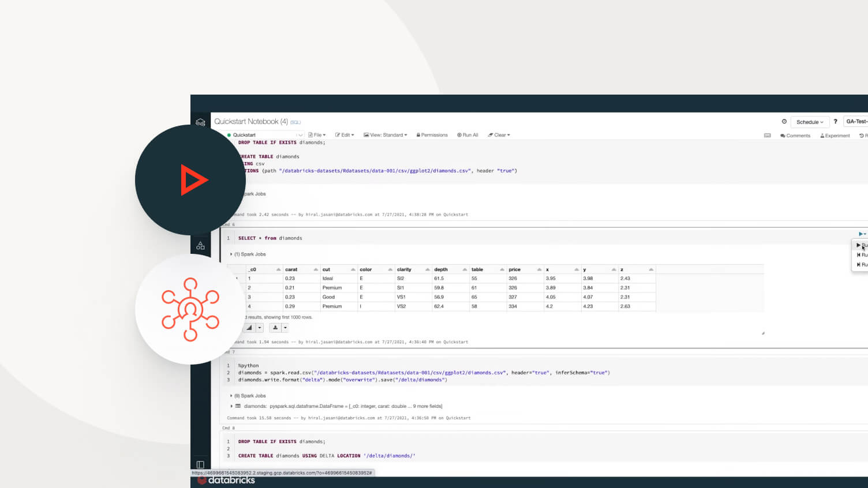The image size is (868, 488).
Task: Click the CREATE TABLE diamonds USING DELTA line
Action: coord(327,456)
